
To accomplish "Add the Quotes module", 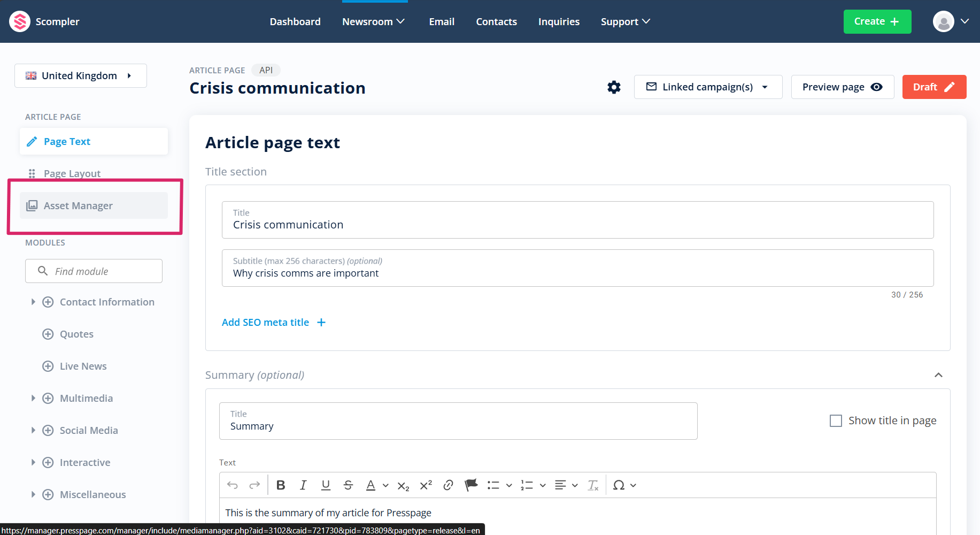I will pyautogui.click(x=48, y=334).
